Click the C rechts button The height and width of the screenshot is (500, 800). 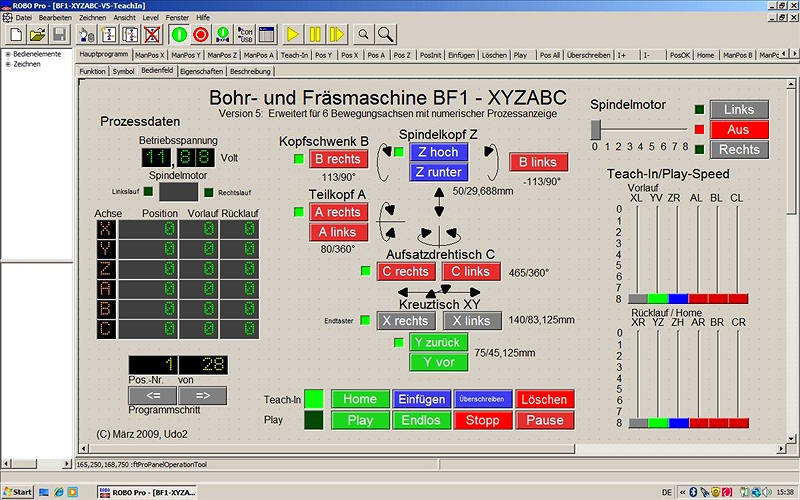coord(406,271)
